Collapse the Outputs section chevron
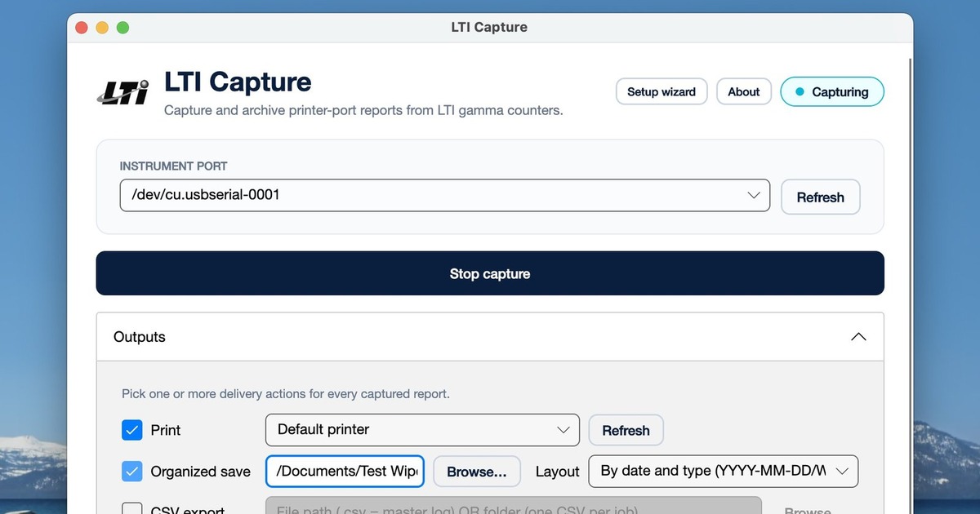Viewport: 980px width, 514px height. (858, 337)
